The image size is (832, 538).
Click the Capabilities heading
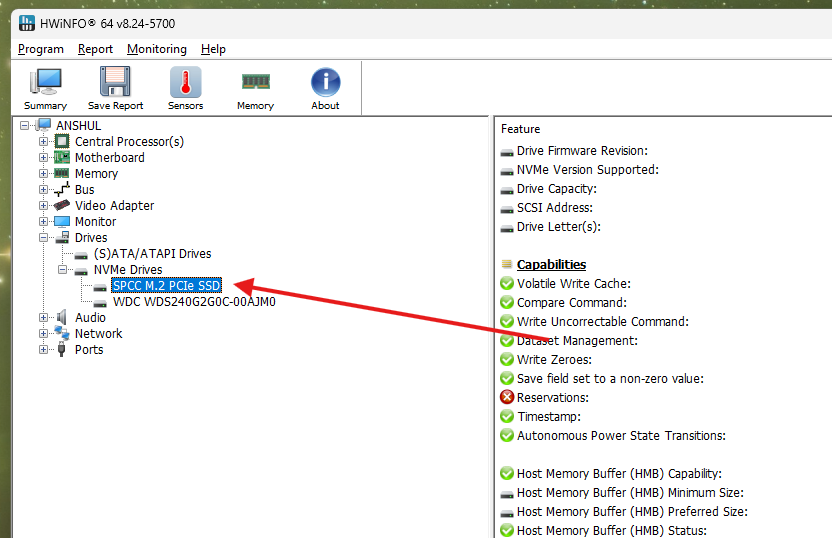[x=551, y=264]
